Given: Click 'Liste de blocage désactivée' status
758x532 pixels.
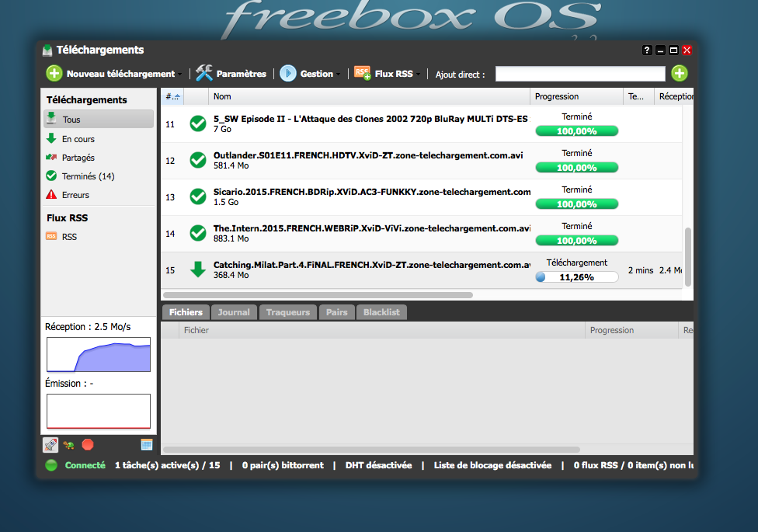Looking at the screenshot, I should click(492, 465).
